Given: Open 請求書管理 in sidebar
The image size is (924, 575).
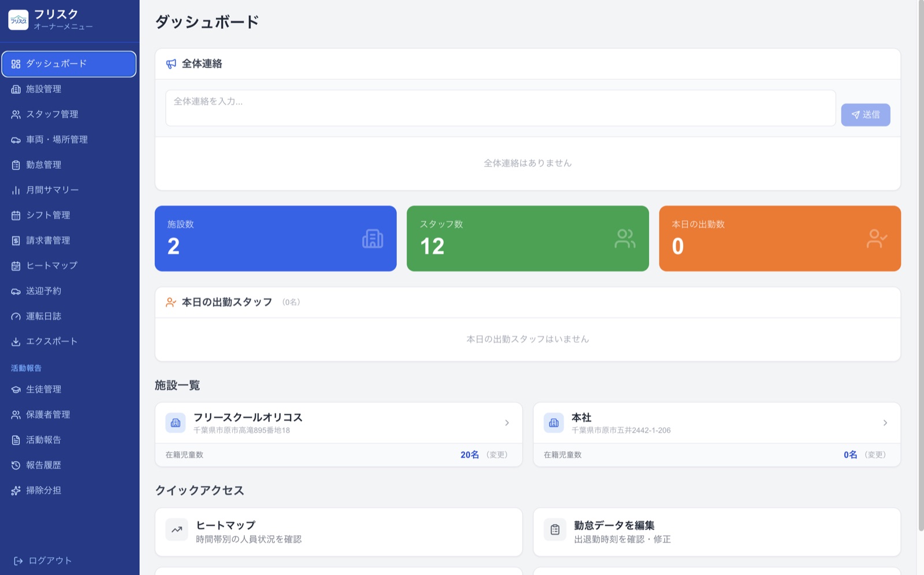Looking at the screenshot, I should (69, 240).
